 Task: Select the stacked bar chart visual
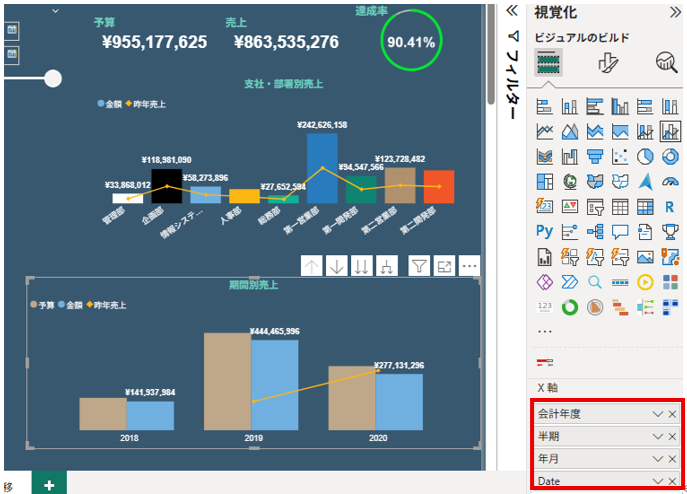click(x=545, y=107)
